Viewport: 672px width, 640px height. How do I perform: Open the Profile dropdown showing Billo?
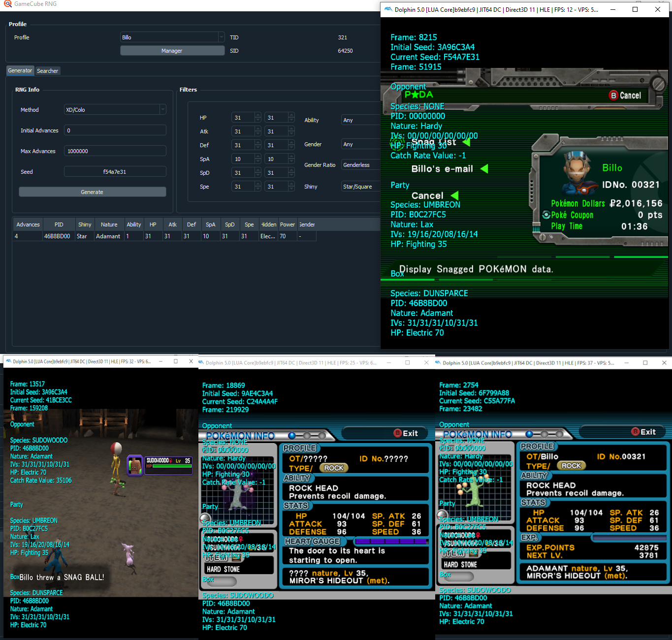172,37
